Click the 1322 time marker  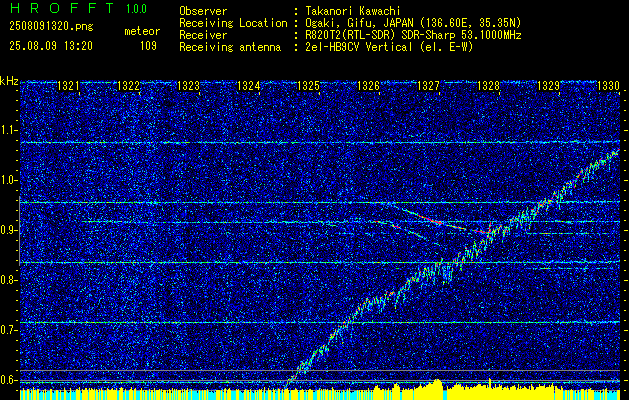(x=128, y=85)
